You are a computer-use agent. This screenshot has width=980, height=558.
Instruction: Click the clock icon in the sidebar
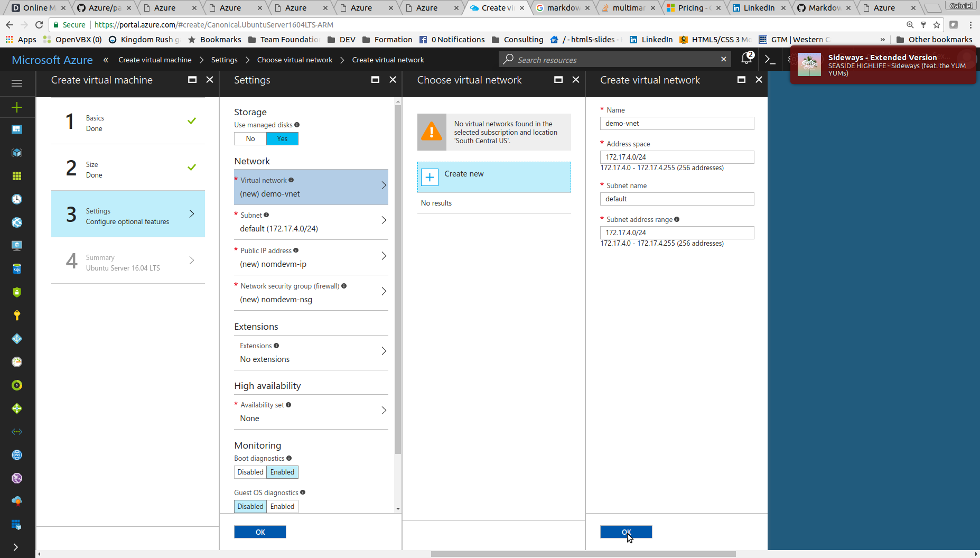(17, 199)
